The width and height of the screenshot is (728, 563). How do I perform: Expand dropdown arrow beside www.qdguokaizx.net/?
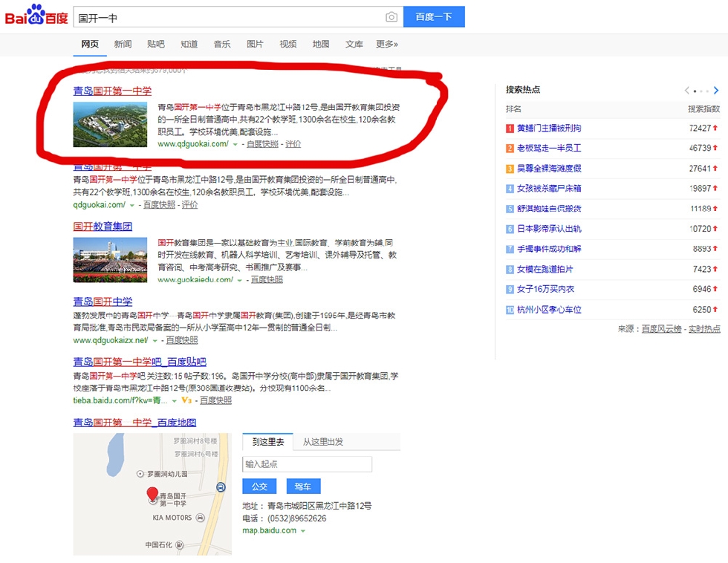pos(155,341)
